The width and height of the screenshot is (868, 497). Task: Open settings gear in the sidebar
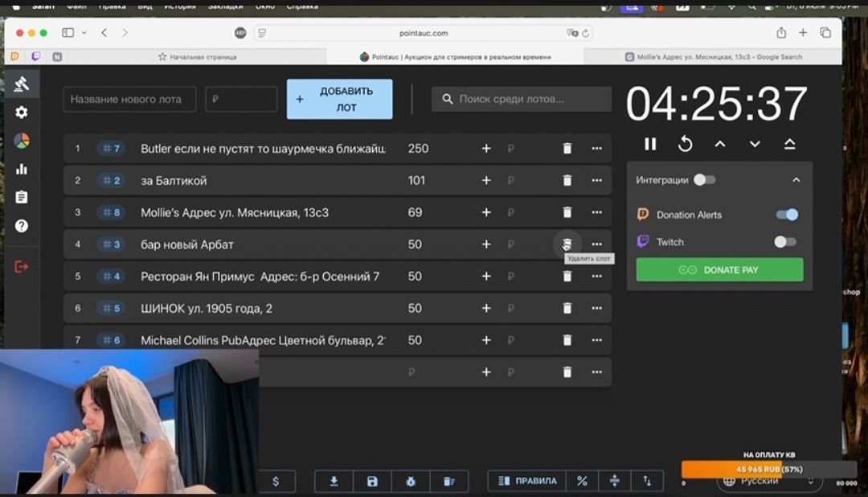[x=22, y=113]
